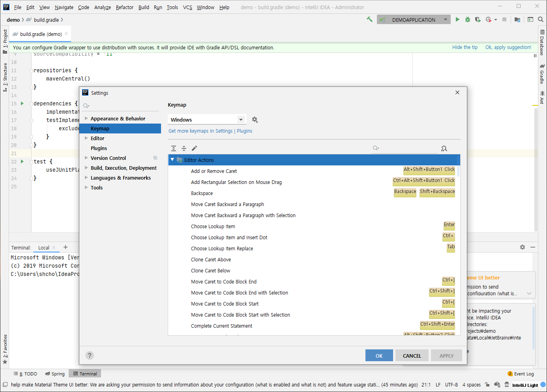Click the settings search field
The height and width of the screenshot is (392, 547).
120,105
